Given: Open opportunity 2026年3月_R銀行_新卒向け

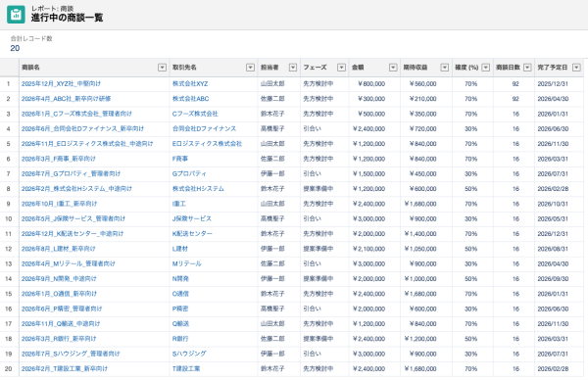Looking at the screenshot, I should tap(59, 339).
